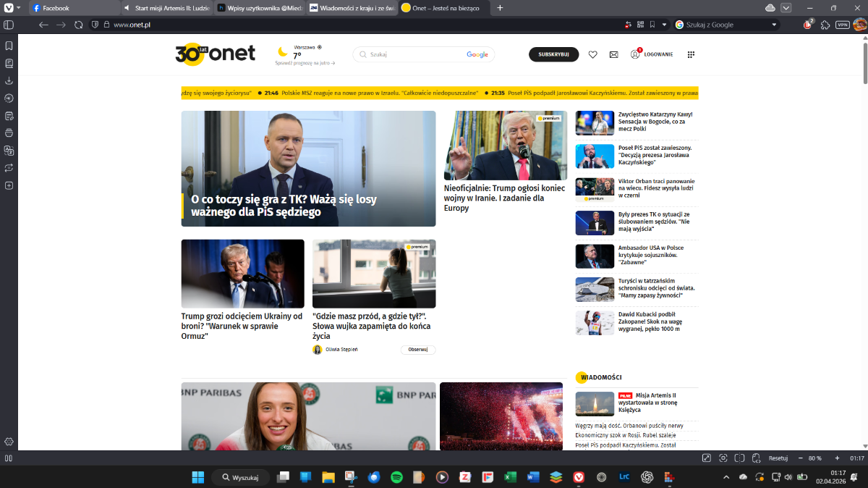Open the Translate panel in sidebar
868x488 pixels.
pos(9,151)
